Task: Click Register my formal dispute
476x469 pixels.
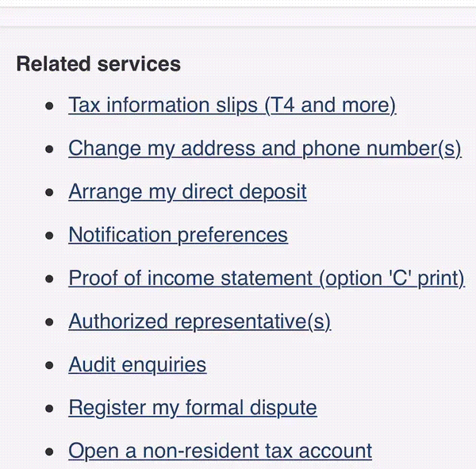Action: point(192,408)
